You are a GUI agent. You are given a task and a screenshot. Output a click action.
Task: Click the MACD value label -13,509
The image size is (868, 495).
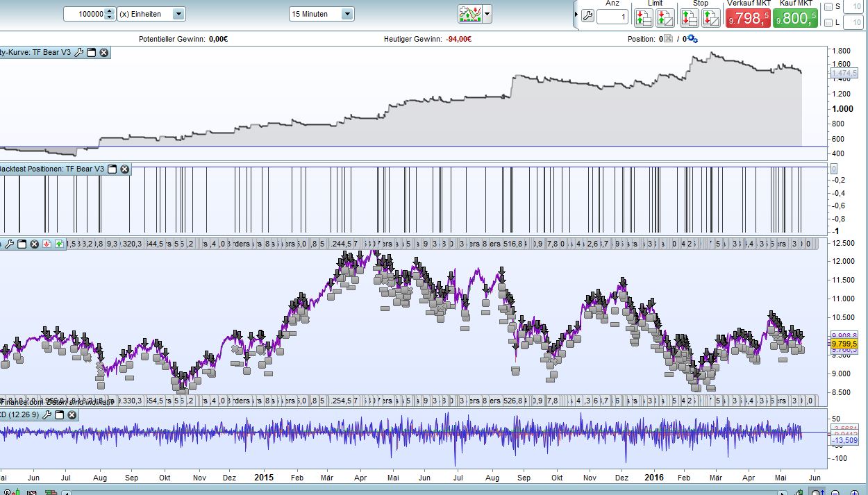pyautogui.click(x=844, y=440)
